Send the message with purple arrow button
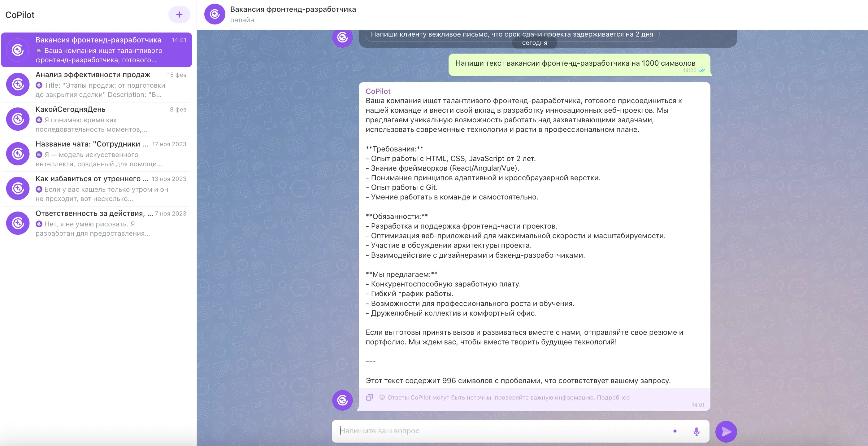Viewport: 868px width, 446px height. tap(726, 431)
